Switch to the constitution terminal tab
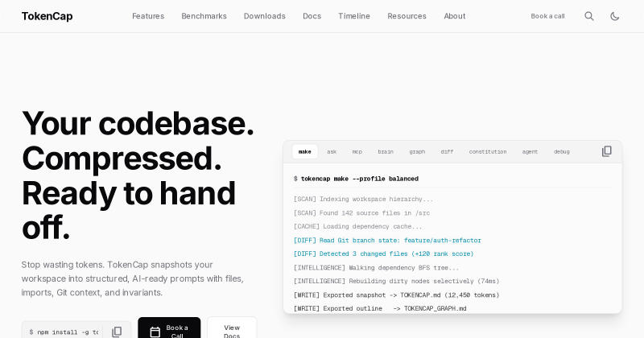 (488, 151)
